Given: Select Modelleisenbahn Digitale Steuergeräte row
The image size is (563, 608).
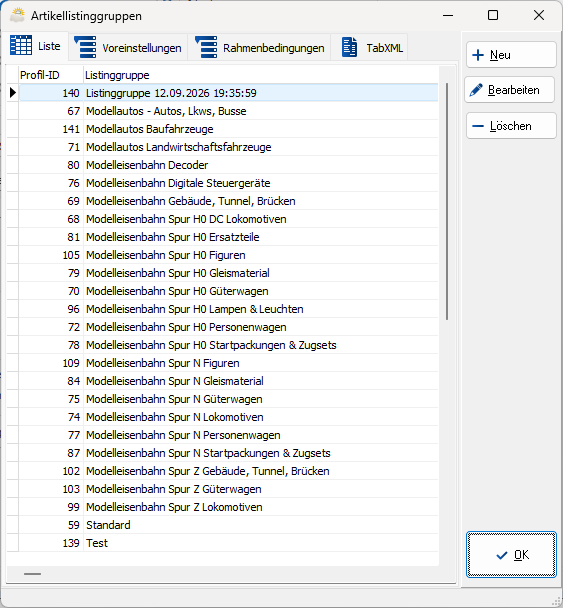Looking at the screenshot, I should point(228,183).
